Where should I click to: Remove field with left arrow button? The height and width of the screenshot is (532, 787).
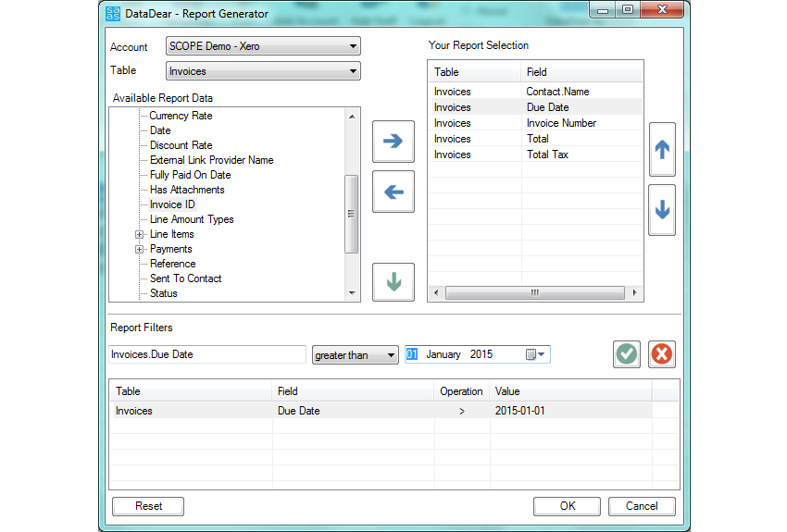(x=393, y=192)
